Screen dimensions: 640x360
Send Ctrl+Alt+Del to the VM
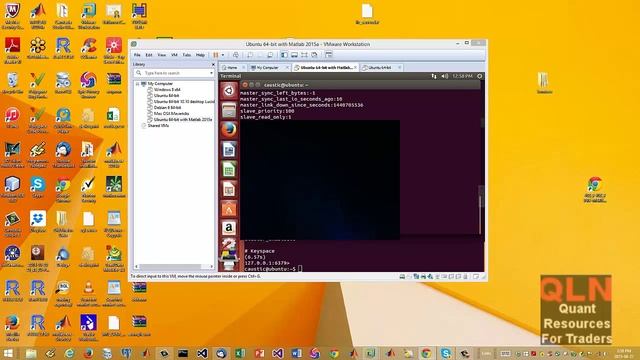236,55
